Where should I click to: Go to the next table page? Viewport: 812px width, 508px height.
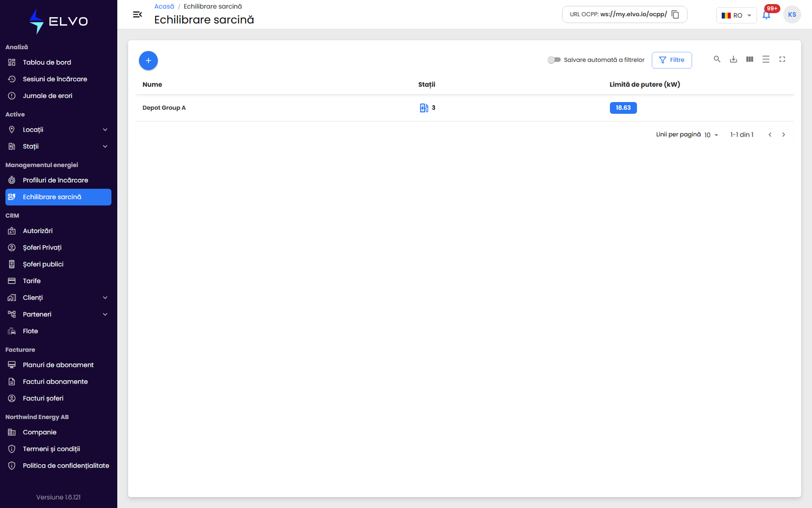(784, 135)
